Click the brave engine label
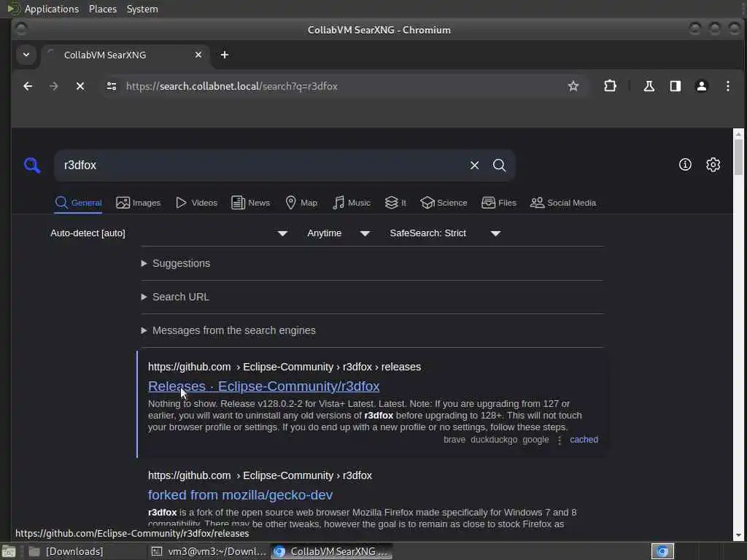The width and height of the screenshot is (747, 560). pos(454,440)
